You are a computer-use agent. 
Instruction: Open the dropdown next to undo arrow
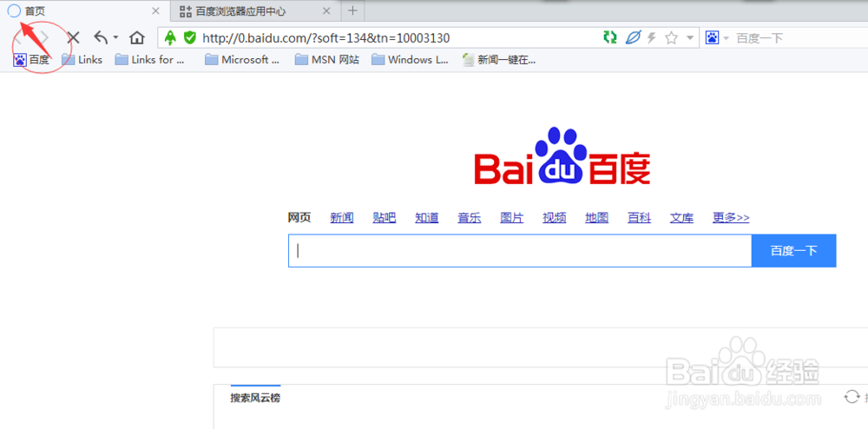[115, 37]
